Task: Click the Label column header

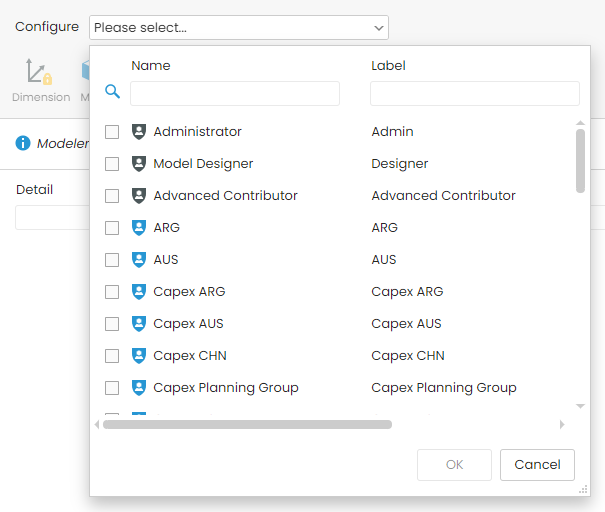Action: coord(388,66)
